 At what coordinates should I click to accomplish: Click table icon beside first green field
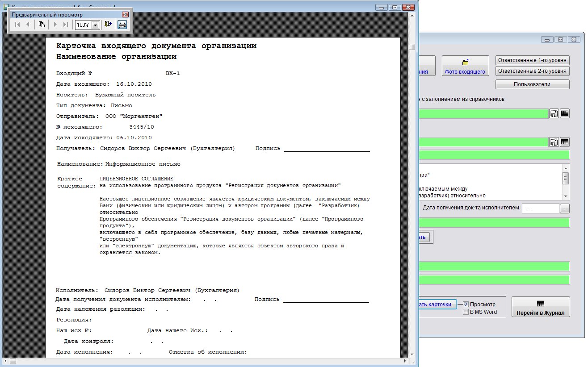pos(565,114)
